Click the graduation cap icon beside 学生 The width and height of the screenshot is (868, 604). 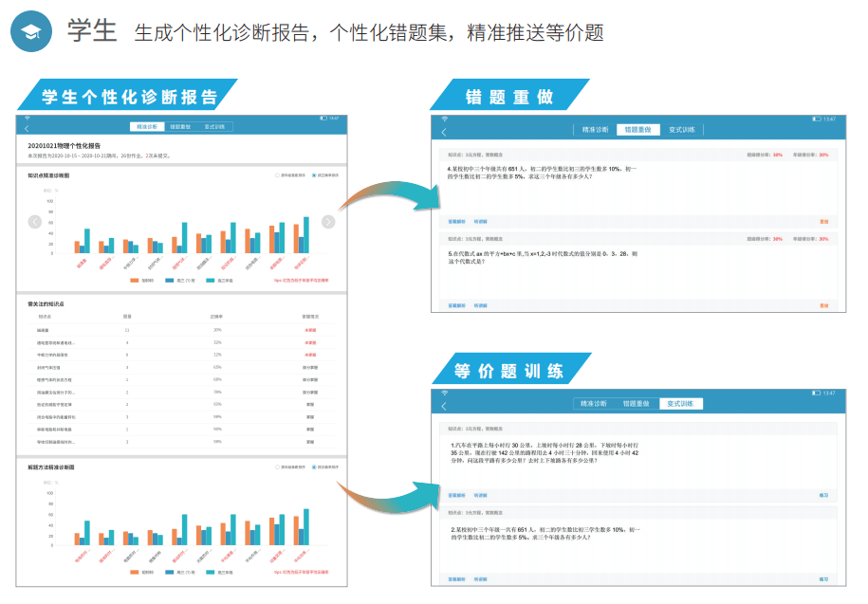[32, 32]
